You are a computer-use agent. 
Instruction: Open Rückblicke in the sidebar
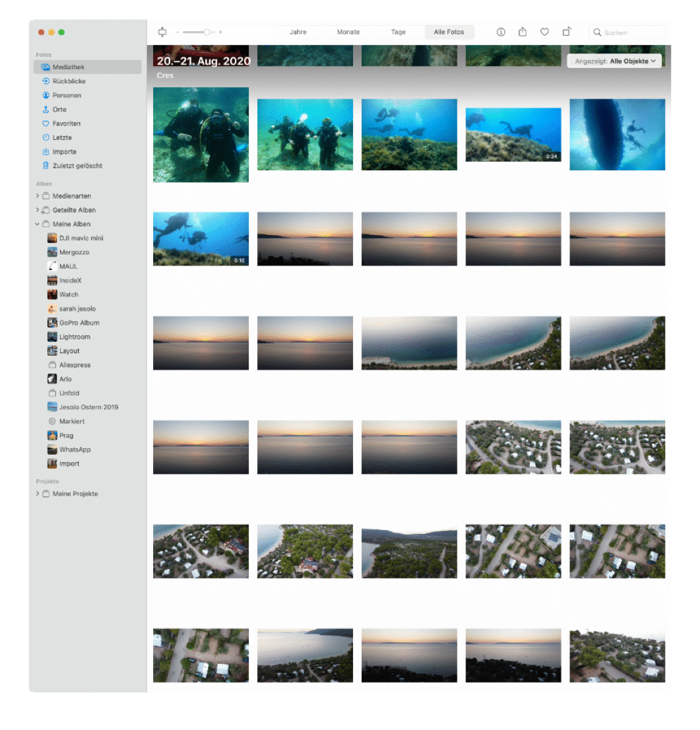[69, 81]
